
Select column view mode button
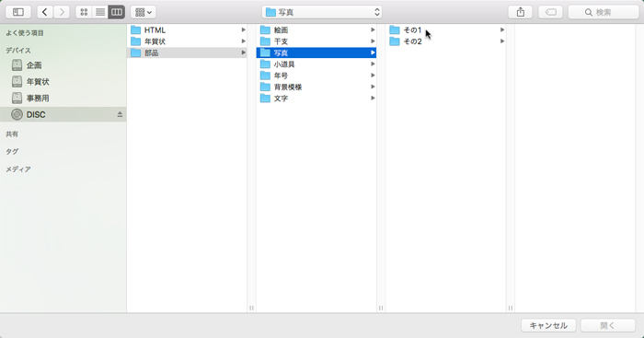coord(117,12)
